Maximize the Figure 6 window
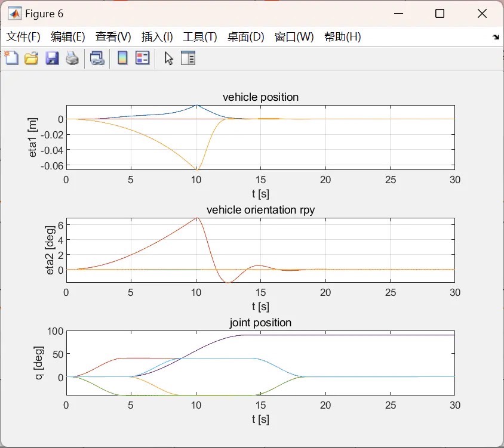Screen dimensions: 504x448 (x=440, y=14)
